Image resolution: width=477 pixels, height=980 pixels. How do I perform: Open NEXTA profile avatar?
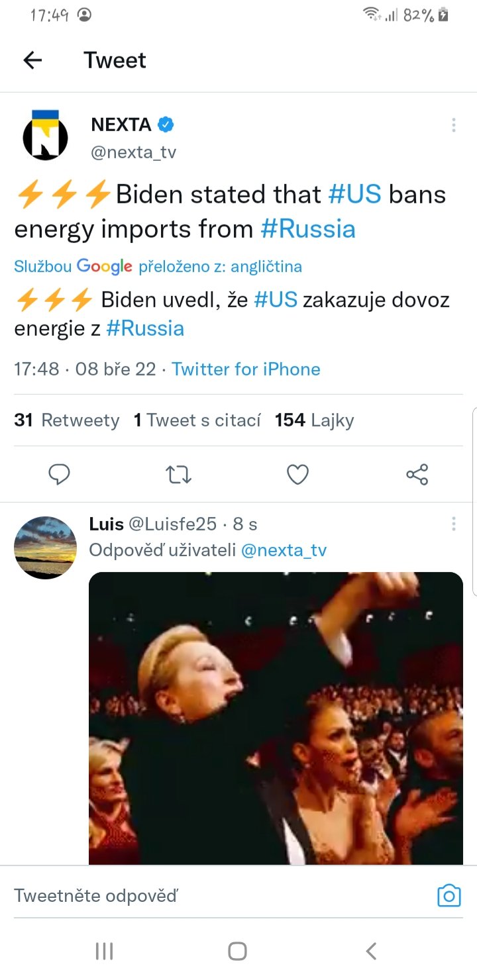click(46, 136)
